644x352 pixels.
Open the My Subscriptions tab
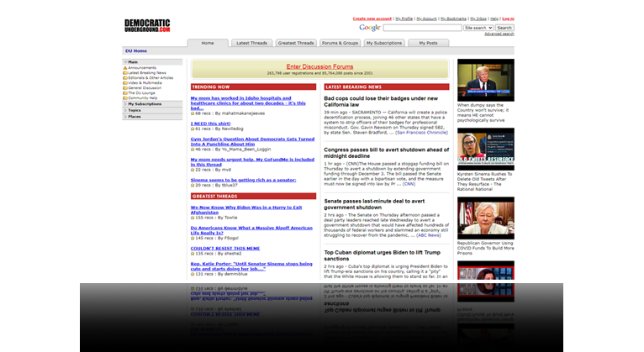pyautogui.click(x=384, y=43)
